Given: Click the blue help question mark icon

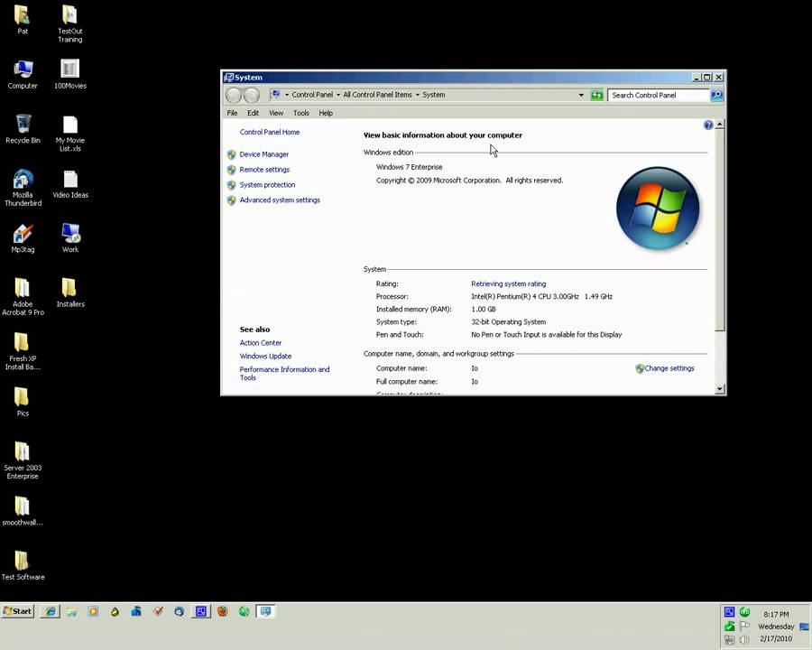Looking at the screenshot, I should click(708, 125).
